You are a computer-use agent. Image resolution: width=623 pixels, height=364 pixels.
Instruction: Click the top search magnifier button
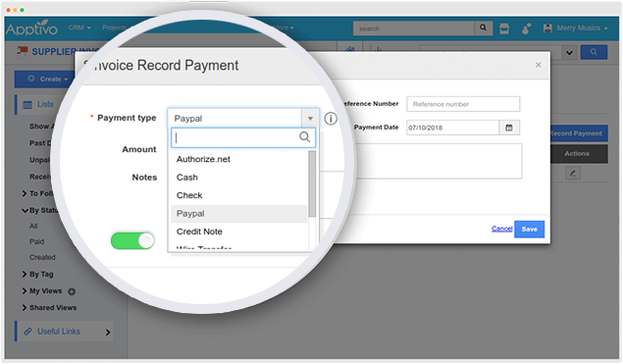(483, 27)
